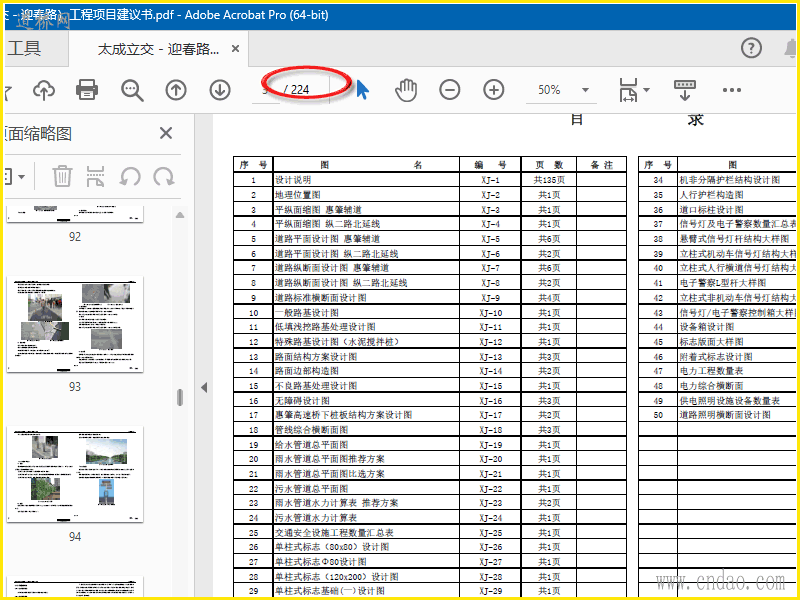
Task: Click the scrolling mode toolbar icon
Action: pos(684,90)
